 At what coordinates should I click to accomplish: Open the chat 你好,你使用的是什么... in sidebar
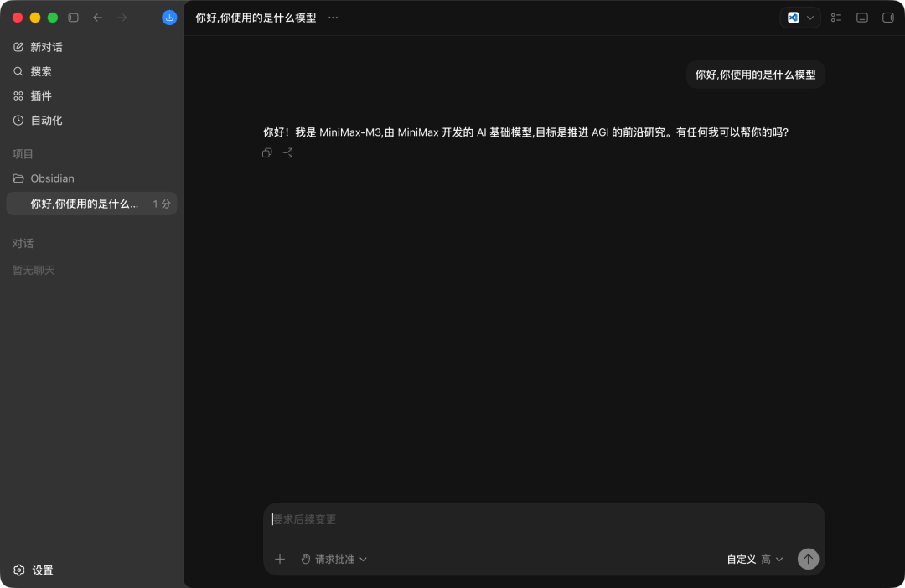click(92, 203)
